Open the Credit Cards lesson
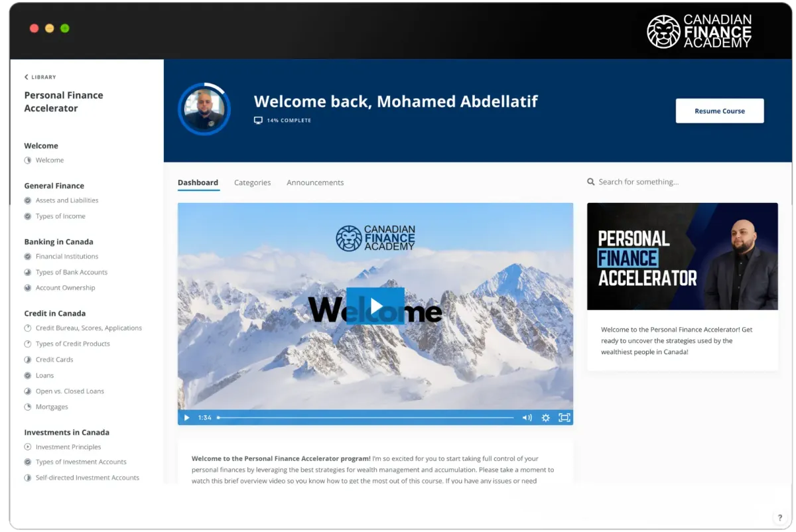This screenshot has height=532, width=796. (54, 360)
